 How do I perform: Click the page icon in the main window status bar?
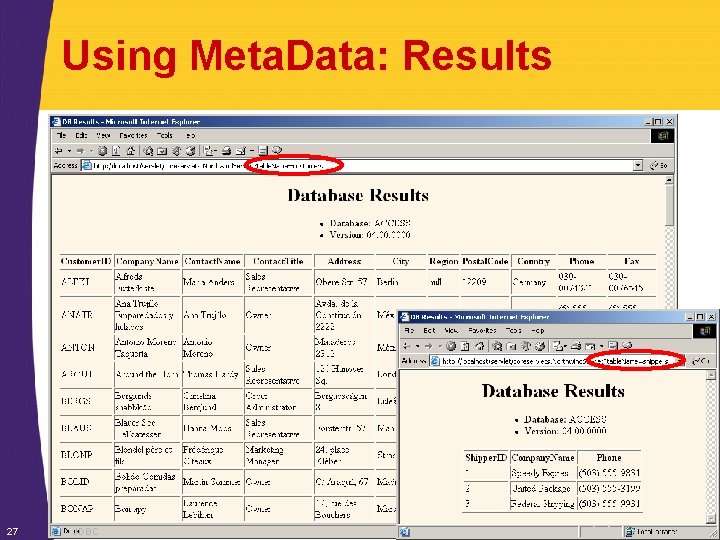[x=56, y=531]
